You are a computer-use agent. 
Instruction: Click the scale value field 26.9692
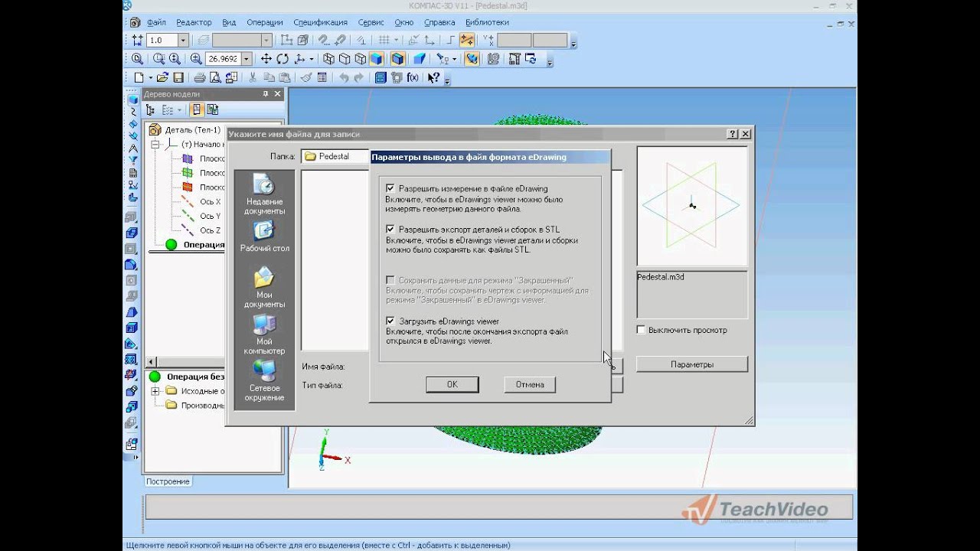pos(224,59)
